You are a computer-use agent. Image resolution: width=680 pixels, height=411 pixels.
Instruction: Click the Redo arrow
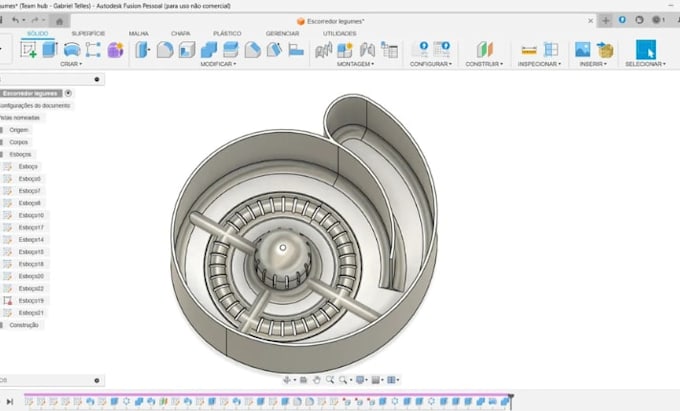35,20
